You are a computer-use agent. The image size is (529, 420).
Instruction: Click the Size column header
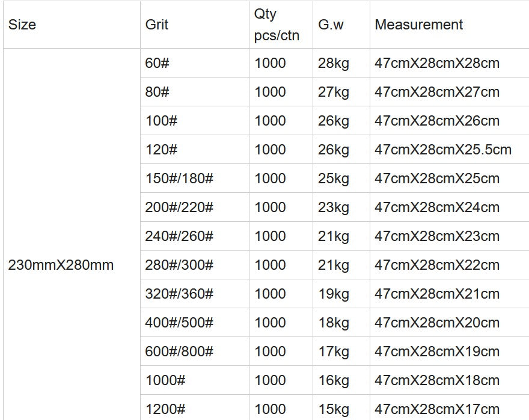[x=22, y=25]
